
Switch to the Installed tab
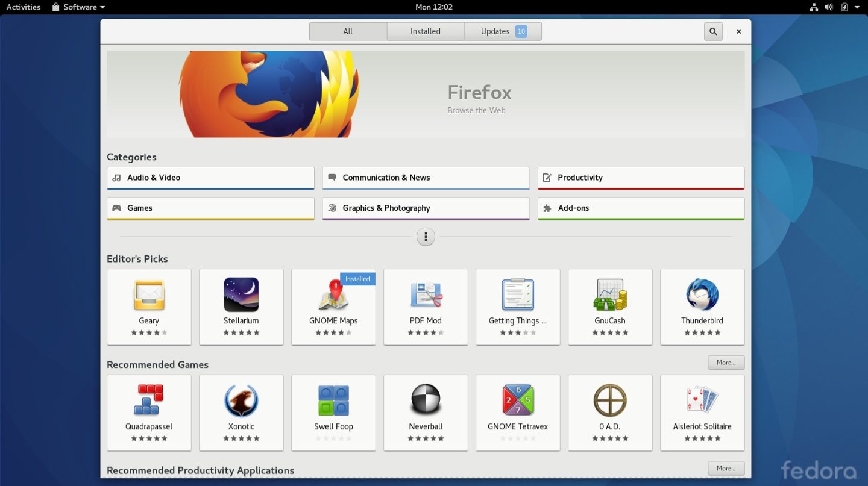(425, 31)
